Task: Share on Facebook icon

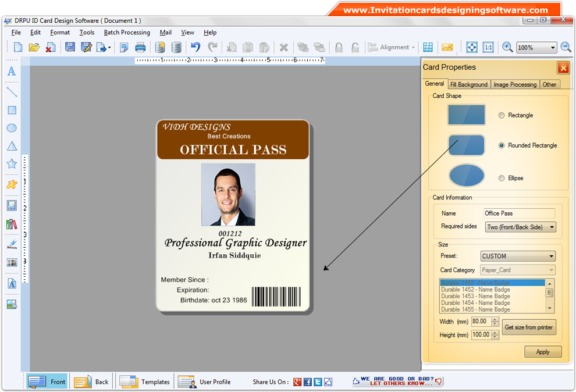Action: 308,382
